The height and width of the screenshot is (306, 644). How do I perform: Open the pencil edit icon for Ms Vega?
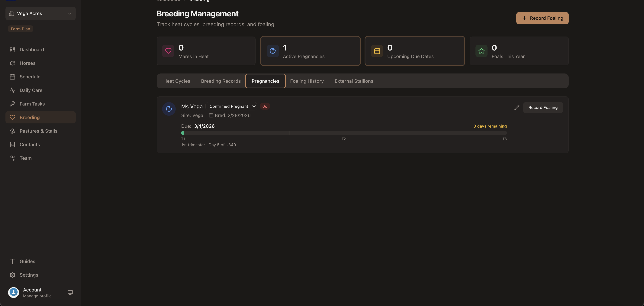(x=517, y=107)
